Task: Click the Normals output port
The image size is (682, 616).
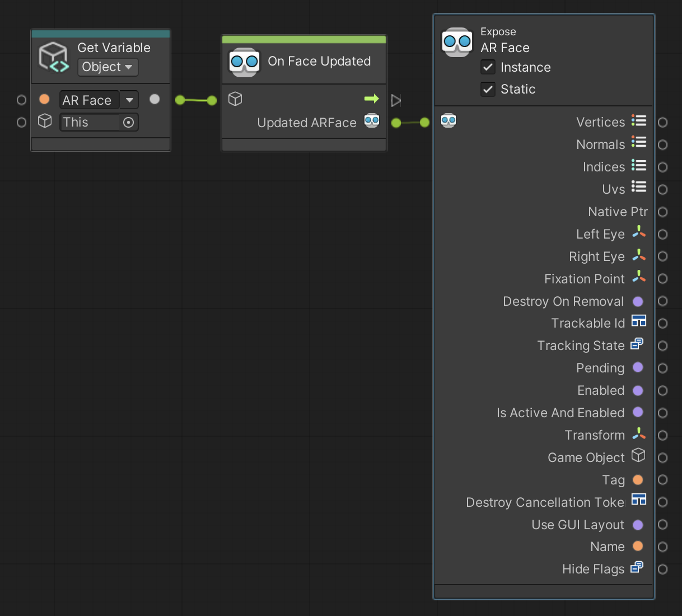Action: 662,144
